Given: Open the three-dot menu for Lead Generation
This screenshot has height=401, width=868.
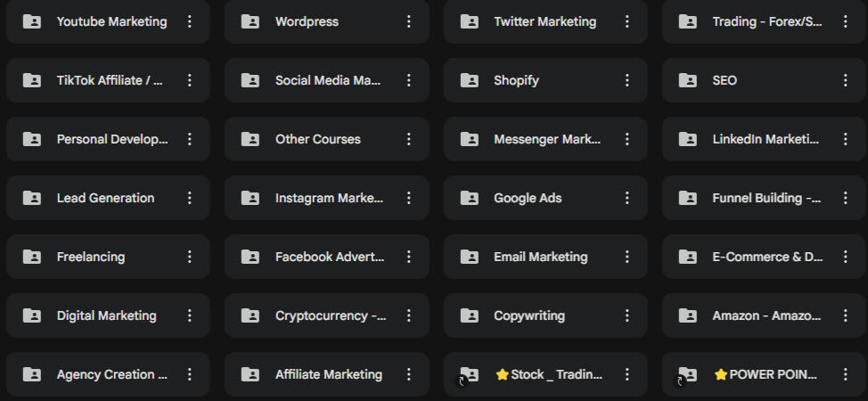Looking at the screenshot, I should [x=190, y=198].
